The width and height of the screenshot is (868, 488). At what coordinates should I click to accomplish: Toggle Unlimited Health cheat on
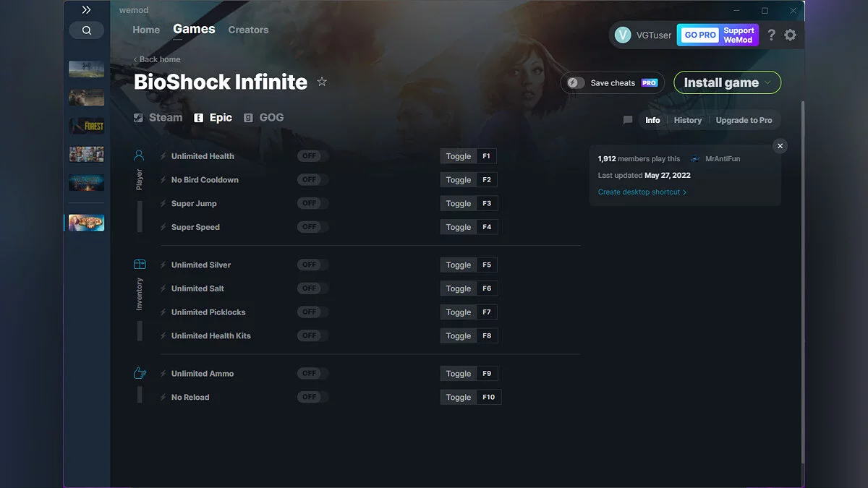[x=312, y=156]
